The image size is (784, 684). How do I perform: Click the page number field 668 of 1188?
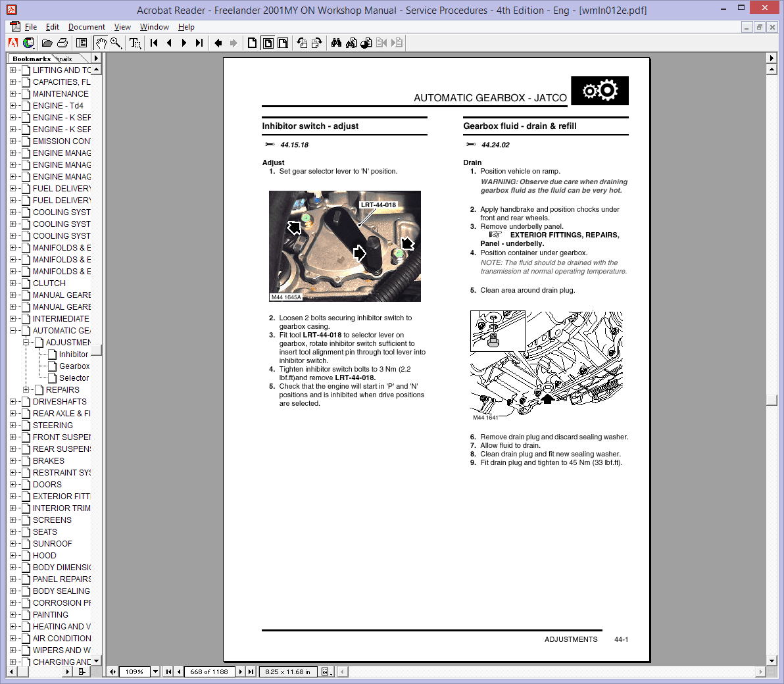click(209, 672)
